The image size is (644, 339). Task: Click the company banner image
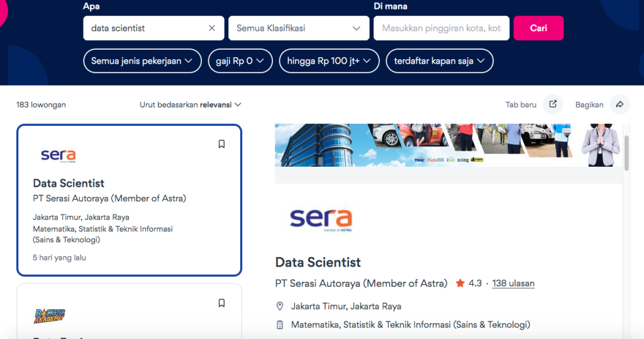tap(448, 145)
